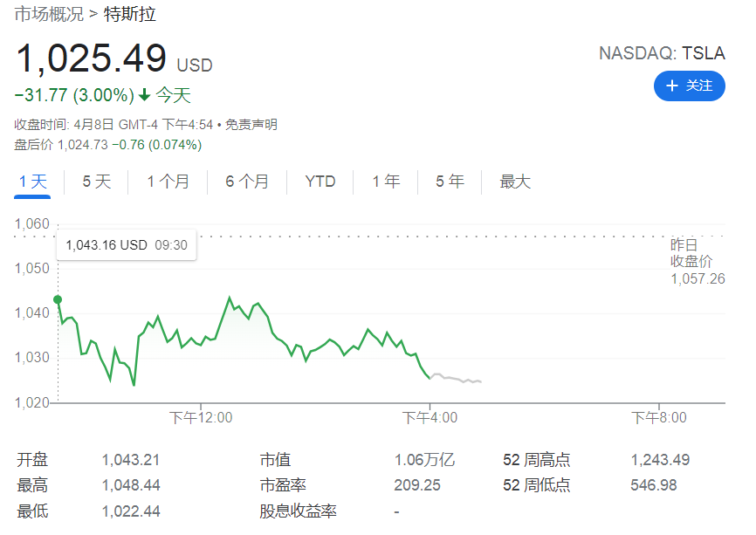Screen dimensions: 756x535
Task: Select the 最大 range tab
Action: coord(515,182)
